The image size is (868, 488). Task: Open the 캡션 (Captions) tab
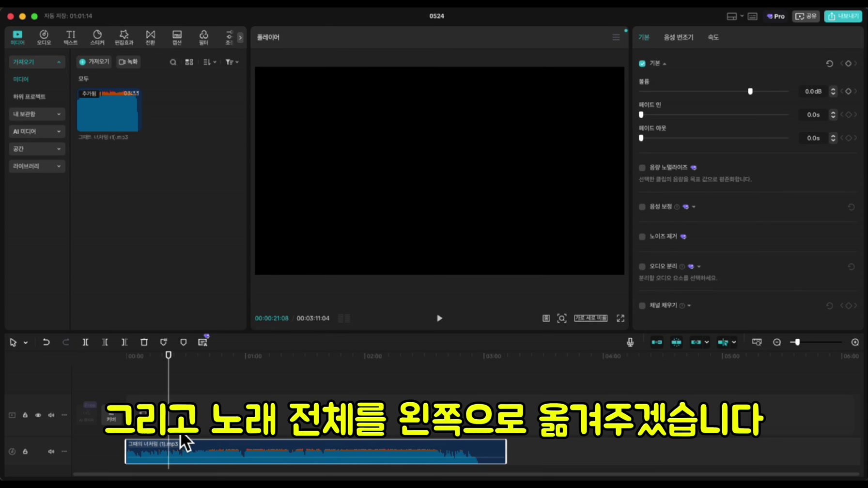(x=177, y=37)
